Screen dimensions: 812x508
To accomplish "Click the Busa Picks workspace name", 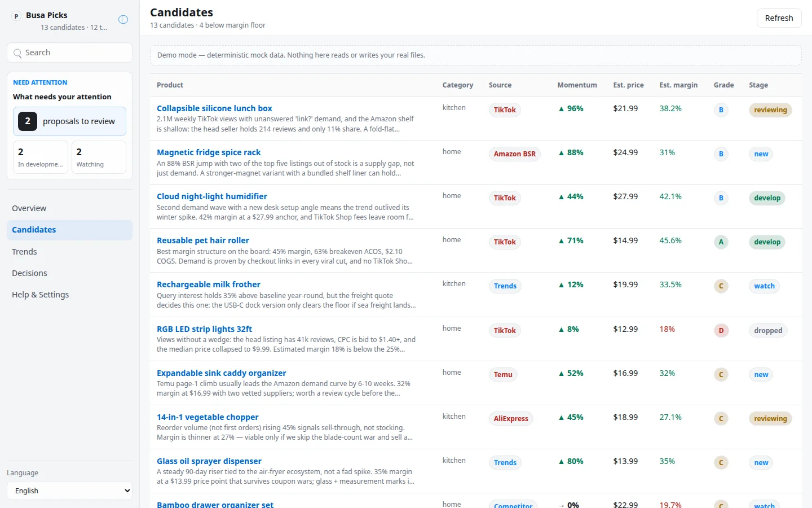I will click(x=46, y=15).
